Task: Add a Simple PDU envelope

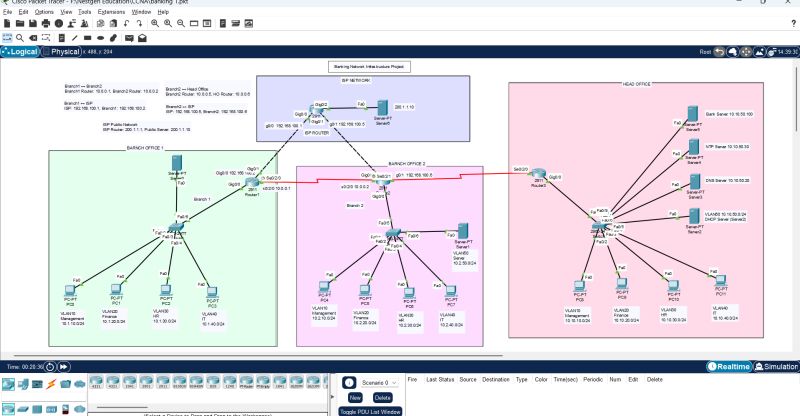Action: coord(129,38)
